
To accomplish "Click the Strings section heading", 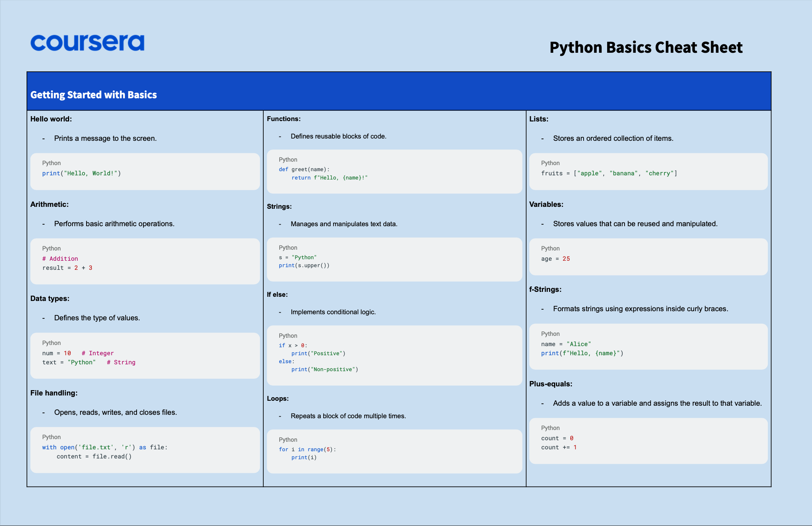I will (x=279, y=206).
